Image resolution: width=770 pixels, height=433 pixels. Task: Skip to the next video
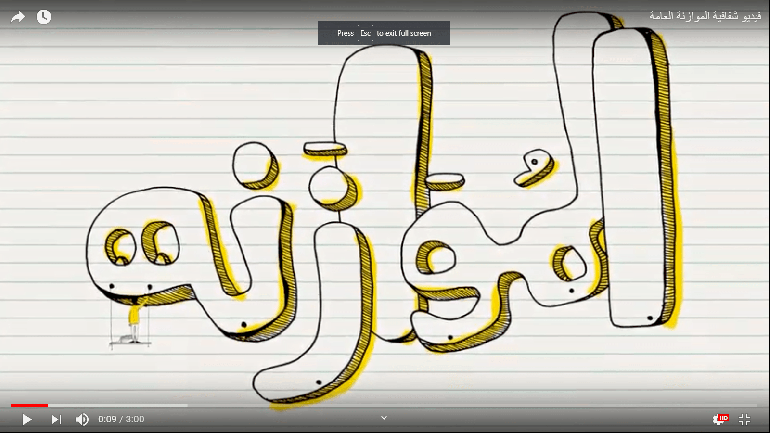coord(56,419)
